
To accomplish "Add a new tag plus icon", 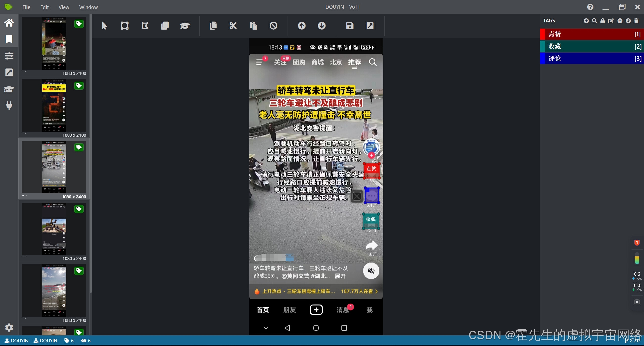I will (586, 21).
